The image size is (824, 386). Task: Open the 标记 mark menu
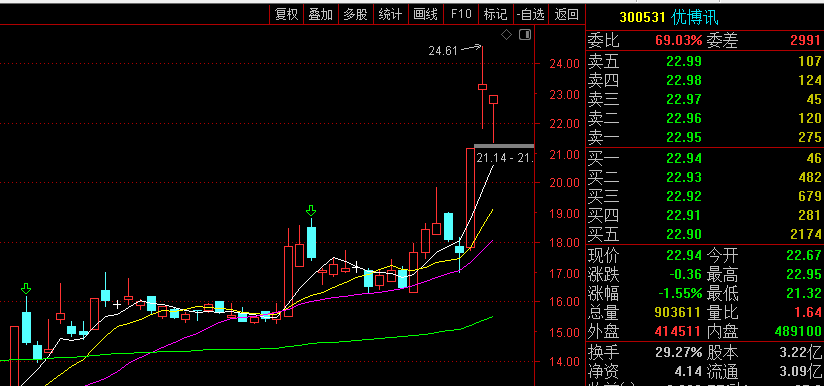496,14
